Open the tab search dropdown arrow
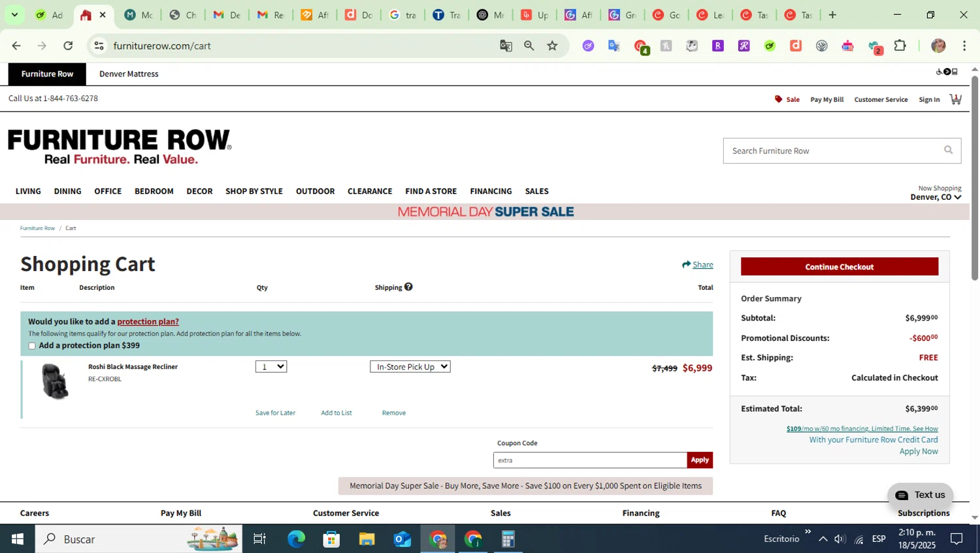Viewport: 980px width, 553px height. click(x=14, y=15)
